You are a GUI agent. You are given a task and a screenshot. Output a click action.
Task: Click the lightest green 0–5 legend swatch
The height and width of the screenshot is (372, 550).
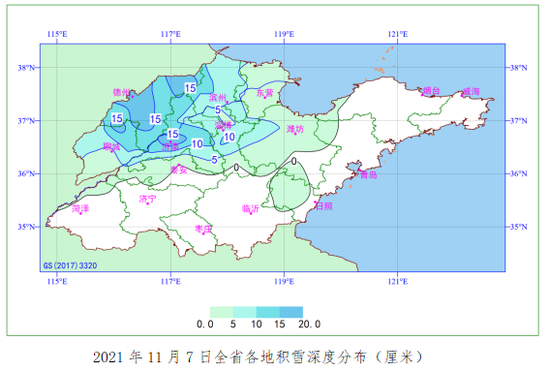point(221,312)
